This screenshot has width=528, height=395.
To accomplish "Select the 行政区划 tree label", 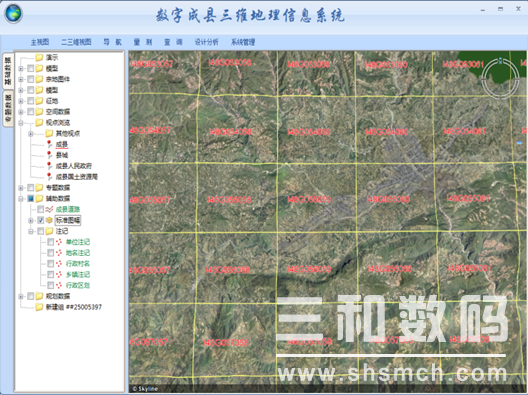I will coord(78,285).
